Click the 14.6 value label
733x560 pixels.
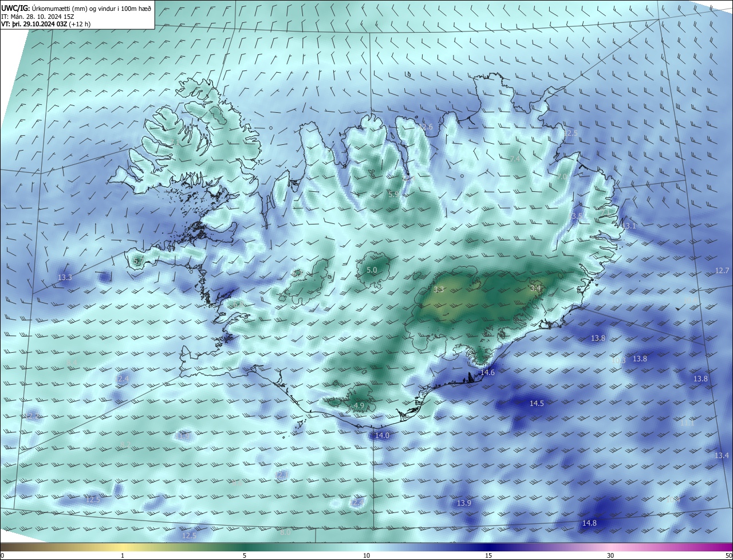pyautogui.click(x=487, y=372)
